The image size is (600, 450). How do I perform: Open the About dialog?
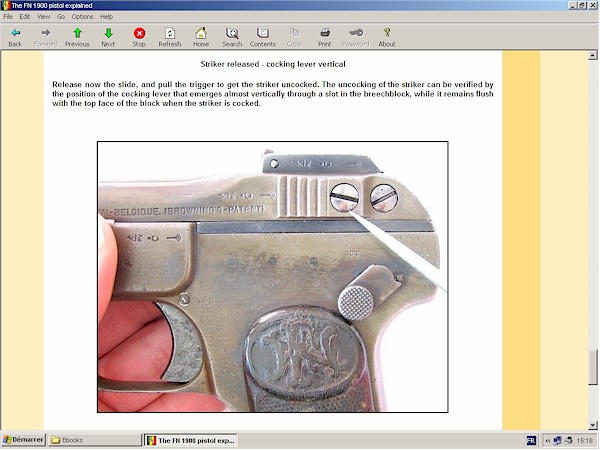coord(387,37)
